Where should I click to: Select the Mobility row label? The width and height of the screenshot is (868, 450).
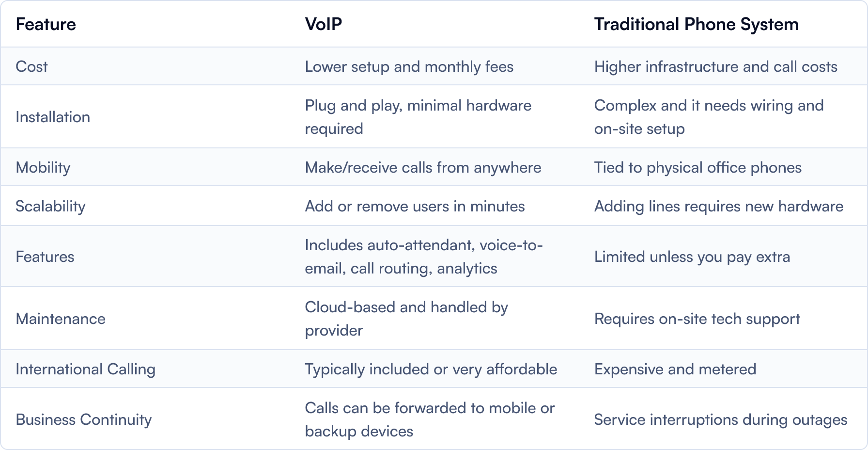[43, 168]
